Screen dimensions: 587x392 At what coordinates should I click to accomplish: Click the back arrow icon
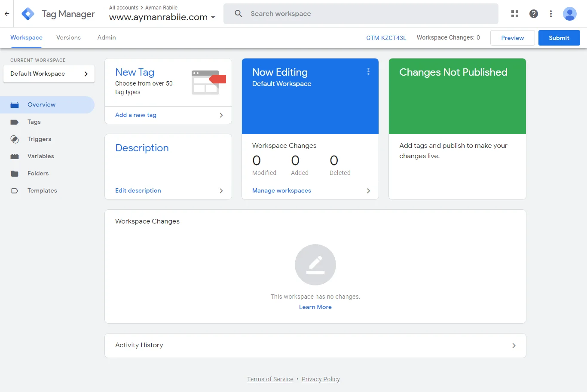coord(7,14)
